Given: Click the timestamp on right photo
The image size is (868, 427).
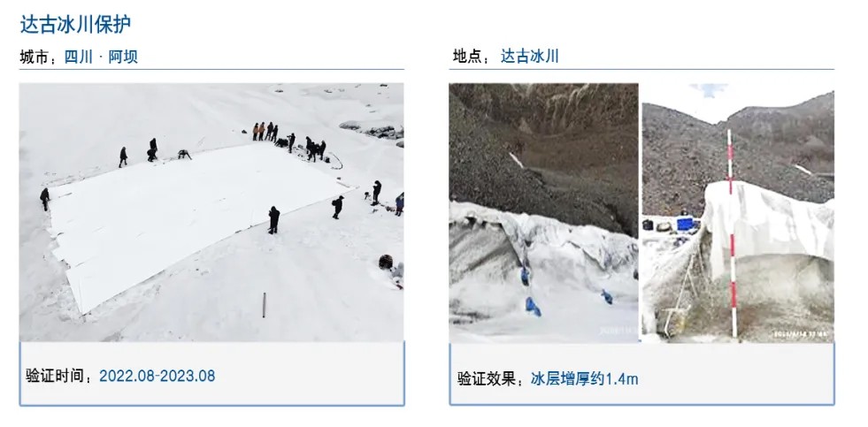Looking at the screenshot, I should tap(801, 334).
